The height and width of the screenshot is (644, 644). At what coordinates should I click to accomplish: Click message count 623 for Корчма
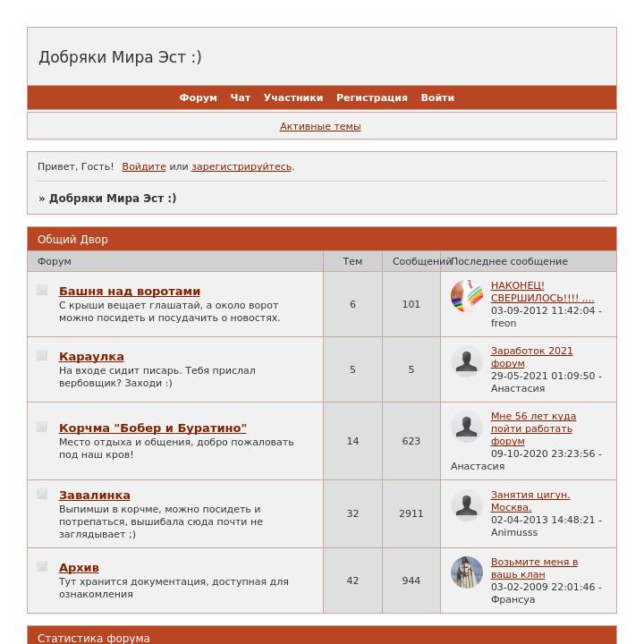411,441
